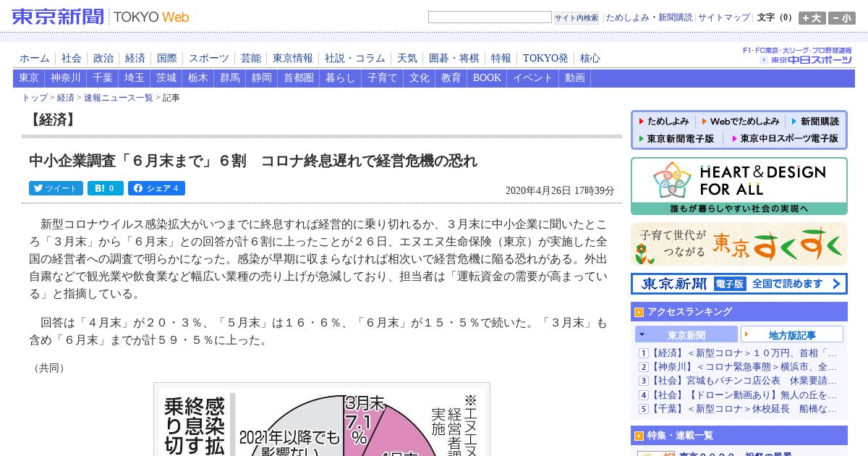Click 経済 in the breadcrumb
This screenshot has width=868, height=456.
click(x=66, y=98)
